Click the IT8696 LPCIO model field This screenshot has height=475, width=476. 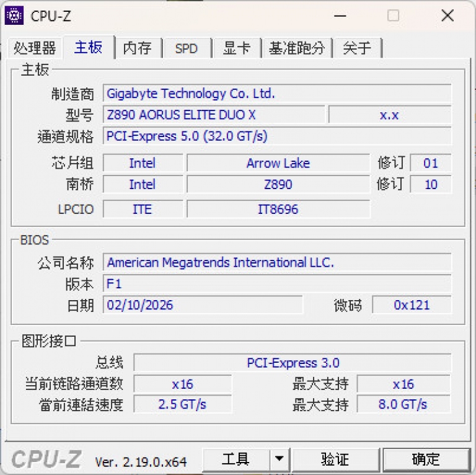point(278,209)
